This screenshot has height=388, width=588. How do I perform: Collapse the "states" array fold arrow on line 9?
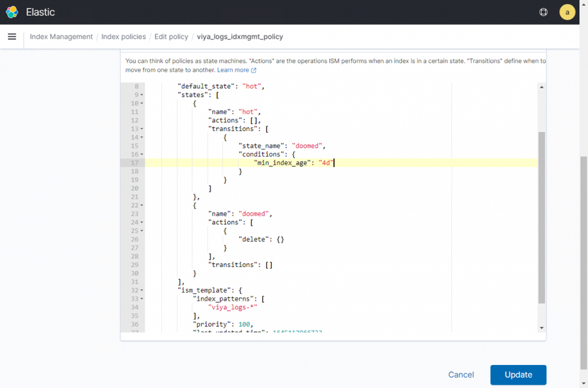click(x=142, y=95)
